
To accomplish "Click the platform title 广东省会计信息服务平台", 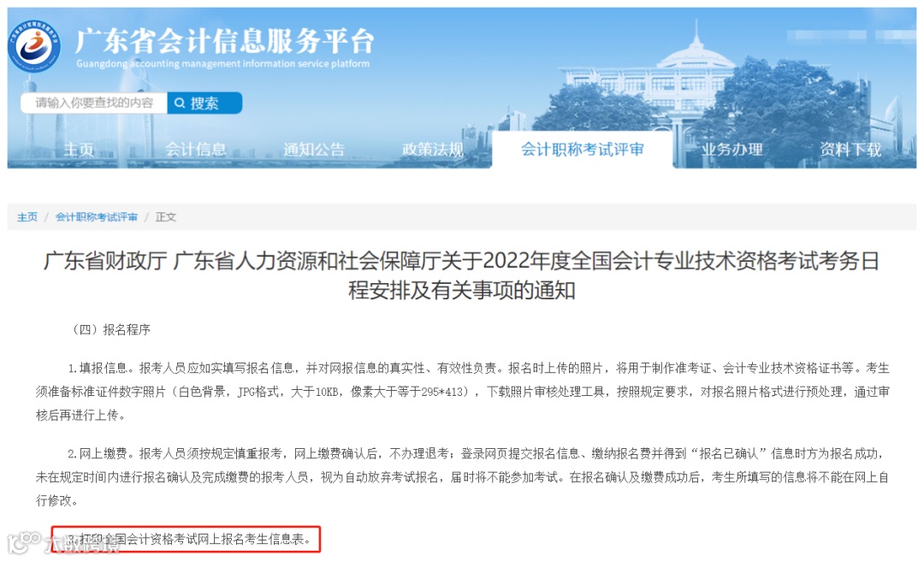I will tap(225, 41).
